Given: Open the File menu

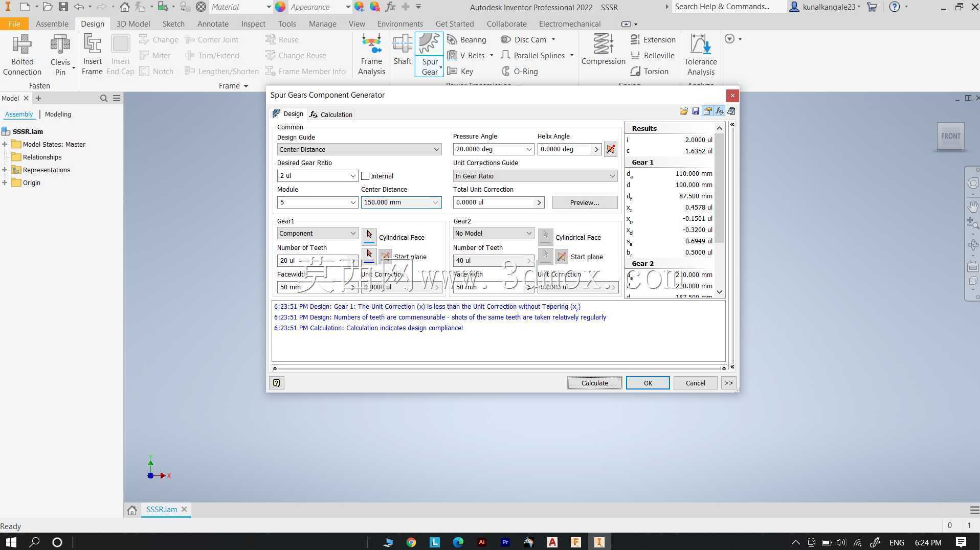Looking at the screenshot, I should (14, 24).
